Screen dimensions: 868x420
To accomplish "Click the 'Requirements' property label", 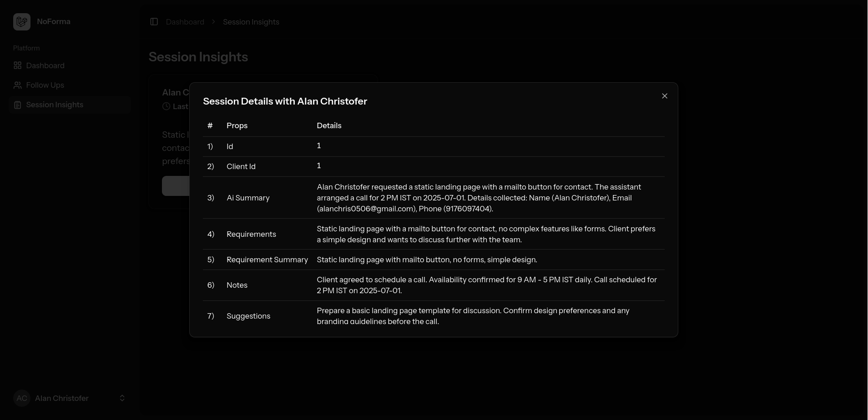I will coord(251,234).
